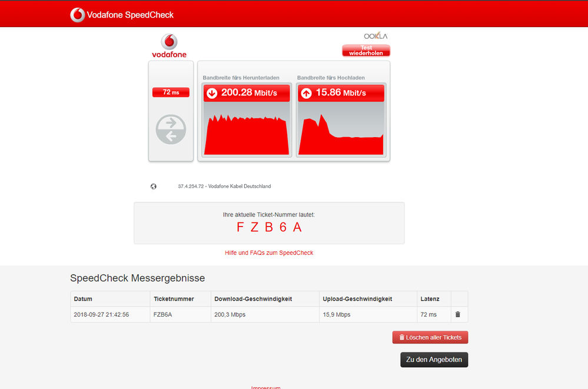Click the SpeedCheck Messergebnisse heading
This screenshot has width=588, height=389.
(x=137, y=278)
